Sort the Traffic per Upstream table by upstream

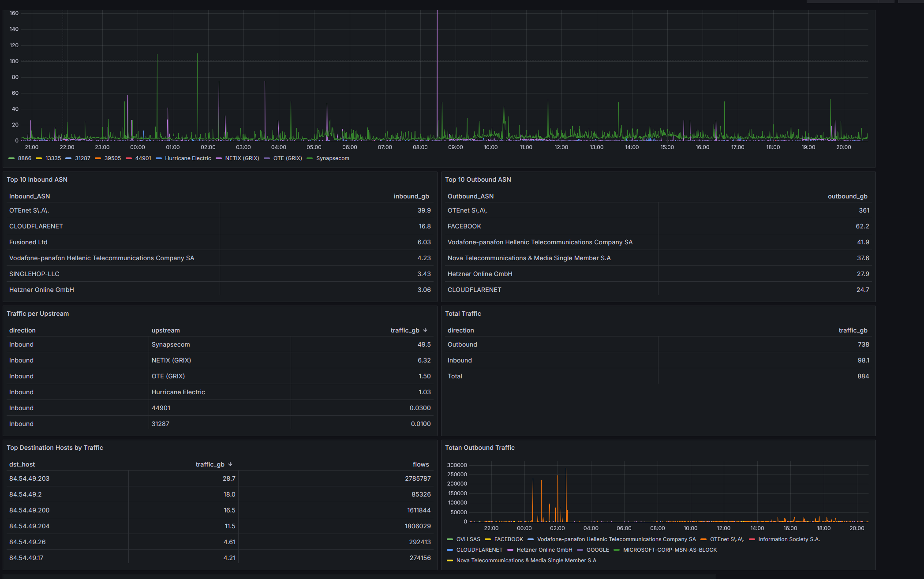coord(165,330)
